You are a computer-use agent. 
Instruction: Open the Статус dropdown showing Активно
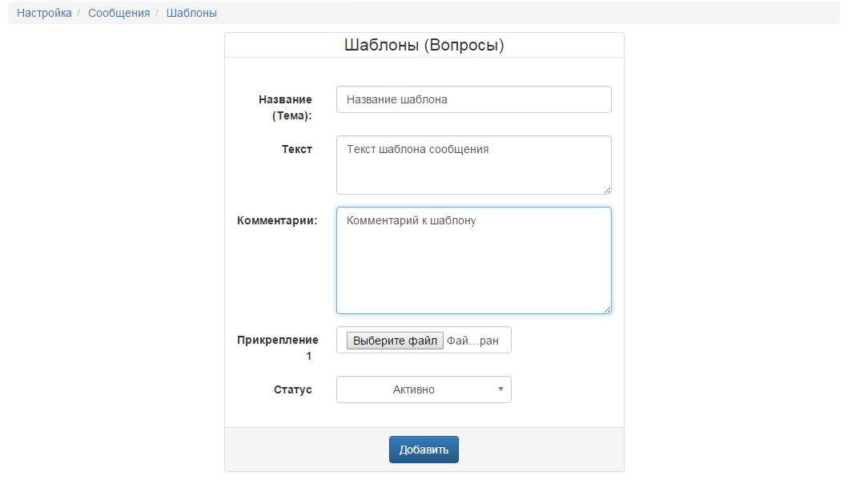(424, 389)
